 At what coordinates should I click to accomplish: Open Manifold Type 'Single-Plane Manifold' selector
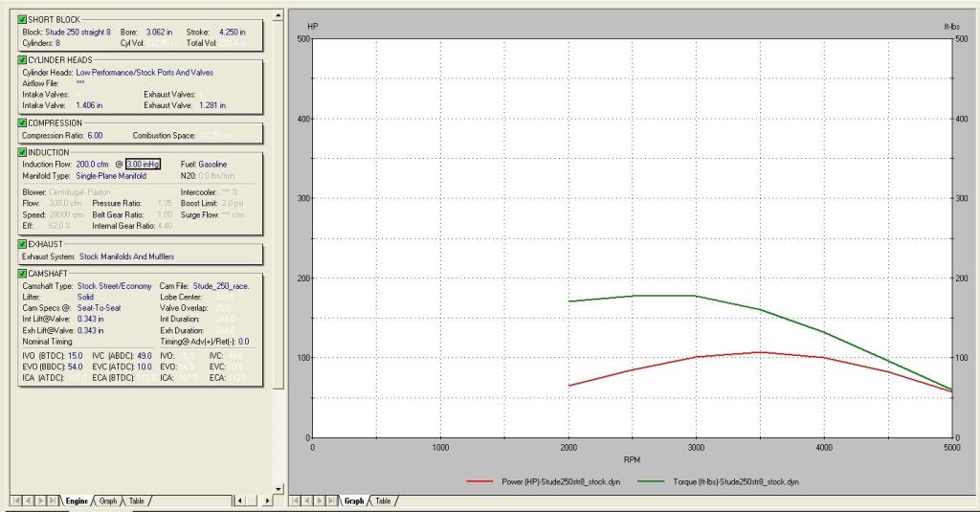pyautogui.click(x=111, y=176)
